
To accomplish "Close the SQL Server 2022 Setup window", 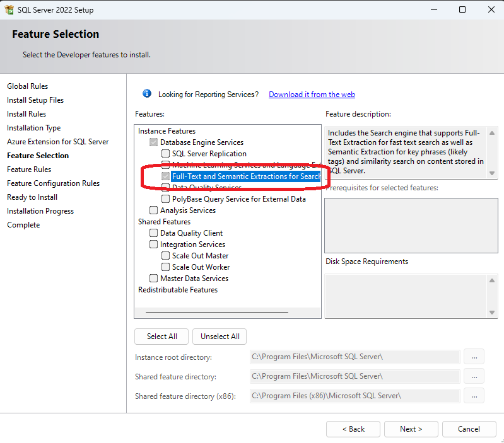I will (491, 9).
